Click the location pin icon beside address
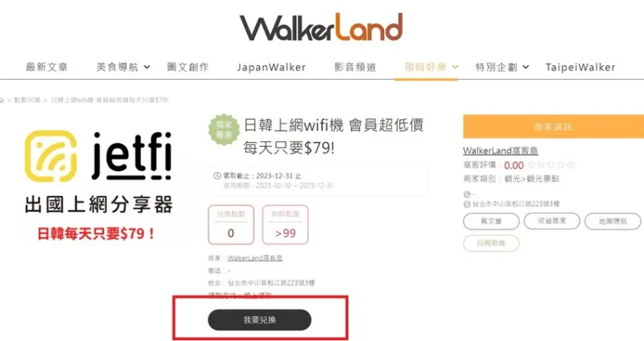This screenshot has width=644, height=341. click(467, 204)
